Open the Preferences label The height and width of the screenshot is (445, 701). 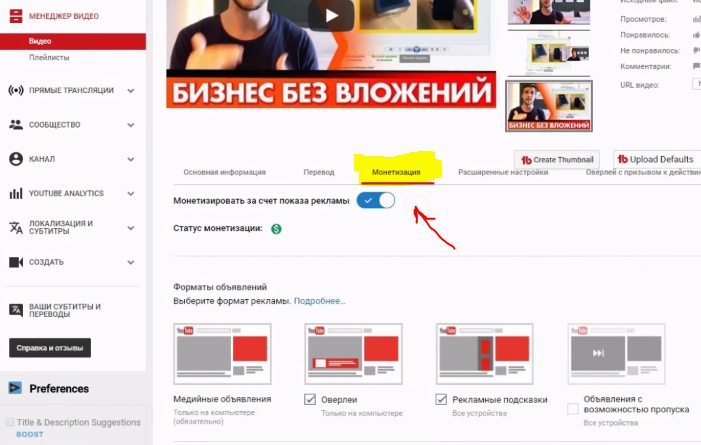click(x=59, y=389)
